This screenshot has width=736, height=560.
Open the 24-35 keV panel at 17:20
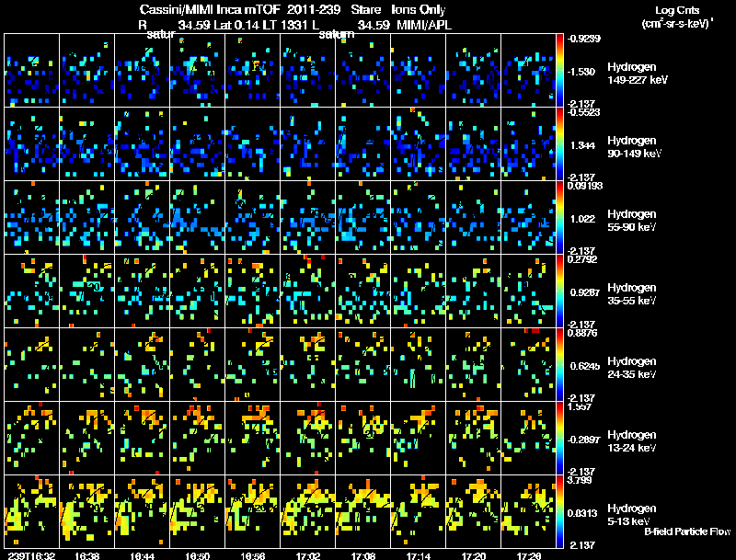click(474, 364)
